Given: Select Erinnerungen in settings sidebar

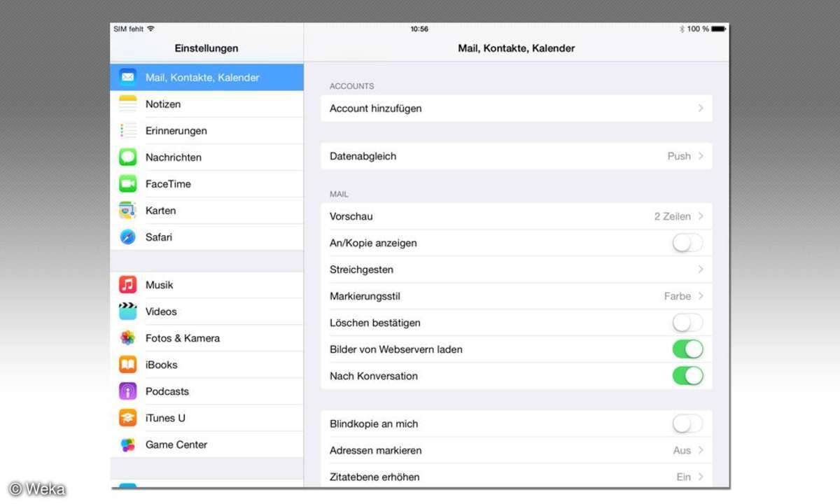Looking at the screenshot, I should pyautogui.click(x=207, y=130).
